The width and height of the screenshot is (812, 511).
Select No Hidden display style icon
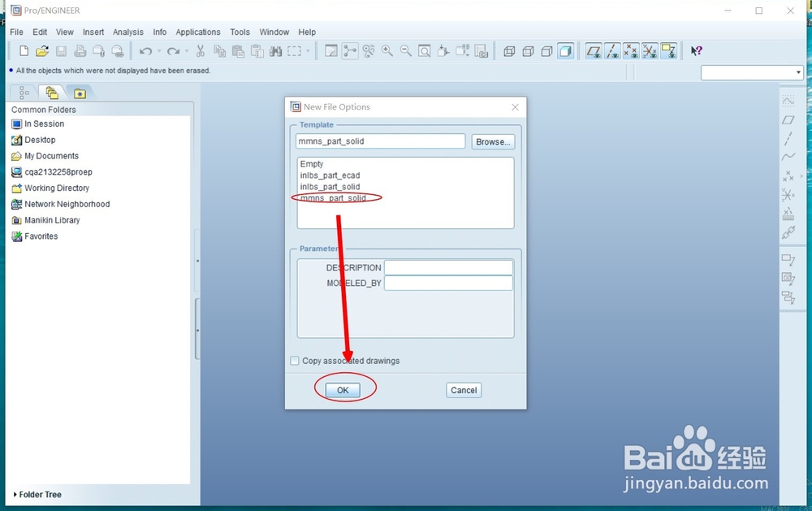(x=546, y=51)
